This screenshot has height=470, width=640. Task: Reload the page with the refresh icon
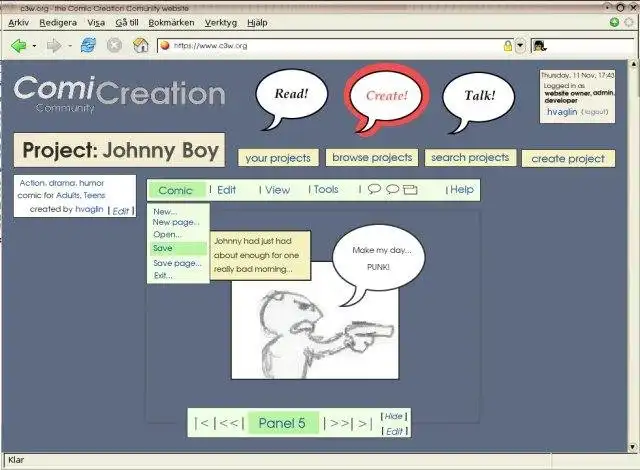[x=88, y=45]
